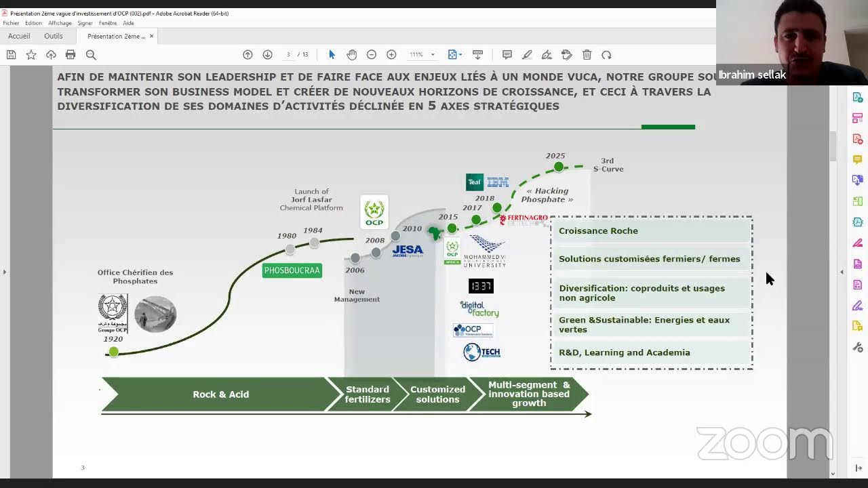
Task: Zoom in with the plus icon
Action: pyautogui.click(x=391, y=55)
